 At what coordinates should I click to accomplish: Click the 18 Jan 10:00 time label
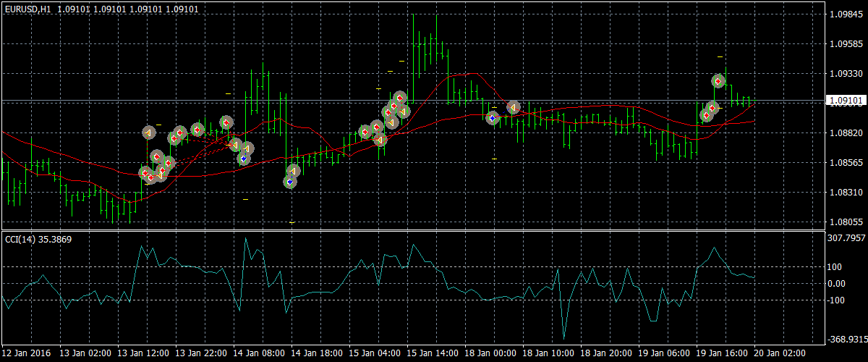click(548, 353)
